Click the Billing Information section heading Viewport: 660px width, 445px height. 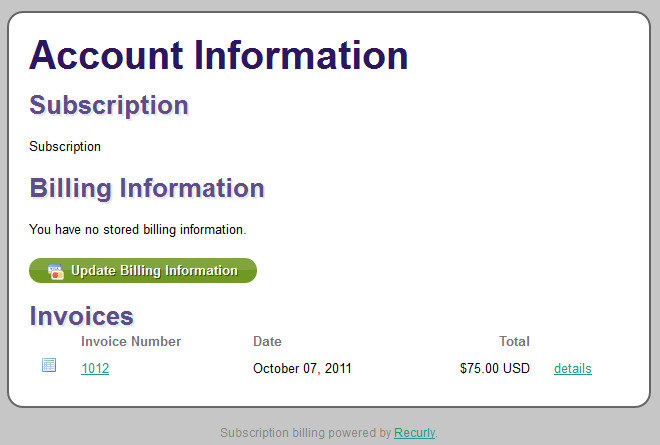coord(147,188)
